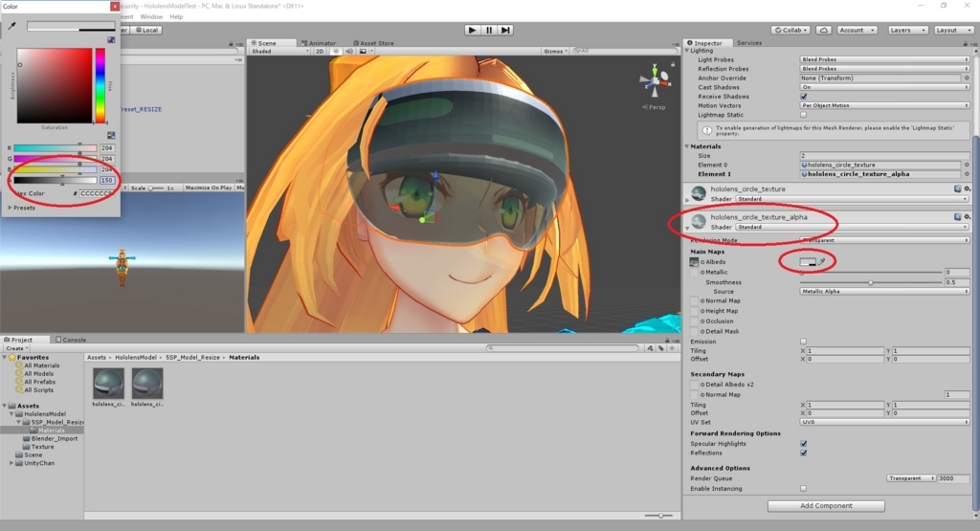Toggle the Reflections checkbox

804,453
